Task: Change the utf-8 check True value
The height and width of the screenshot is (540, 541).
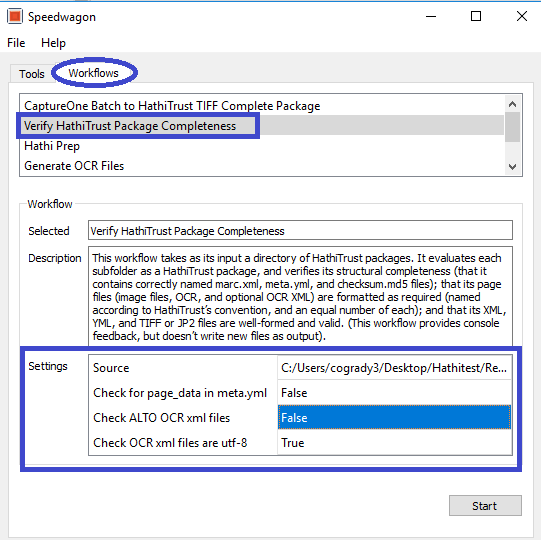Action: pos(394,443)
